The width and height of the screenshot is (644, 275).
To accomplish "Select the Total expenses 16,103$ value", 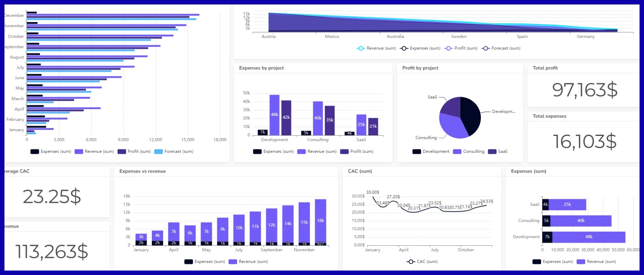I will 584,141.
